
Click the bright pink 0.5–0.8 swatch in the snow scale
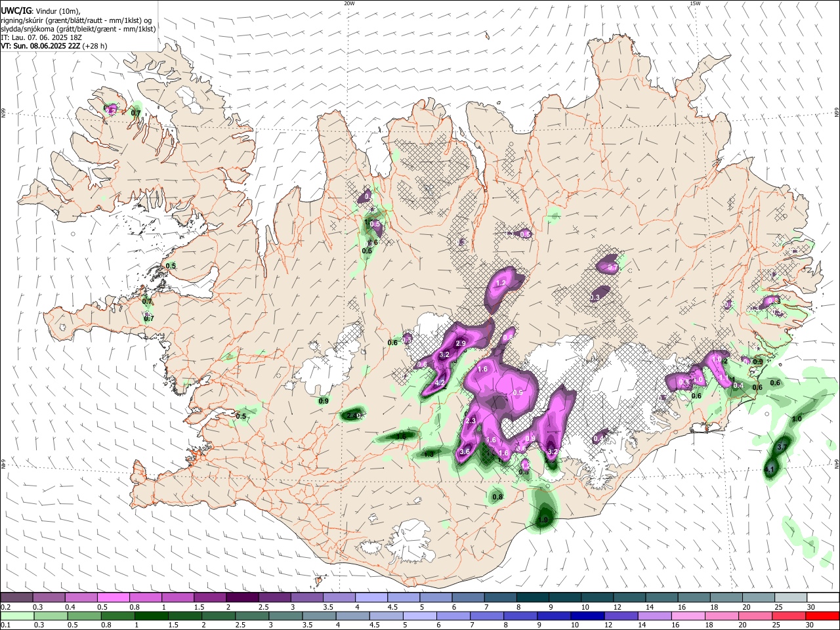pos(113,597)
